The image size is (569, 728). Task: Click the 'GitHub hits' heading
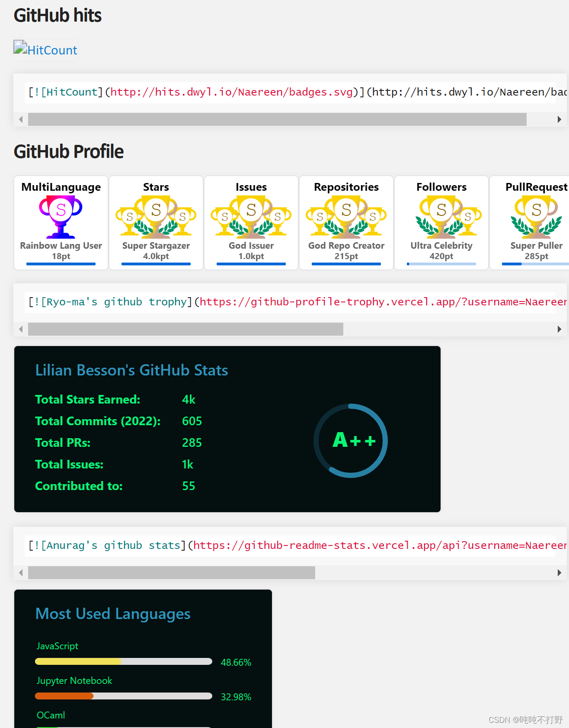(58, 16)
